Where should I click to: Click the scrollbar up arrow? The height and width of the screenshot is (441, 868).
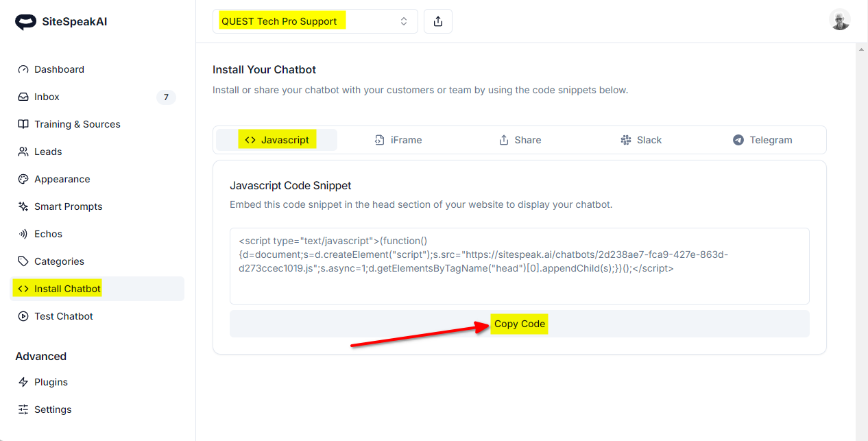pyautogui.click(x=862, y=49)
